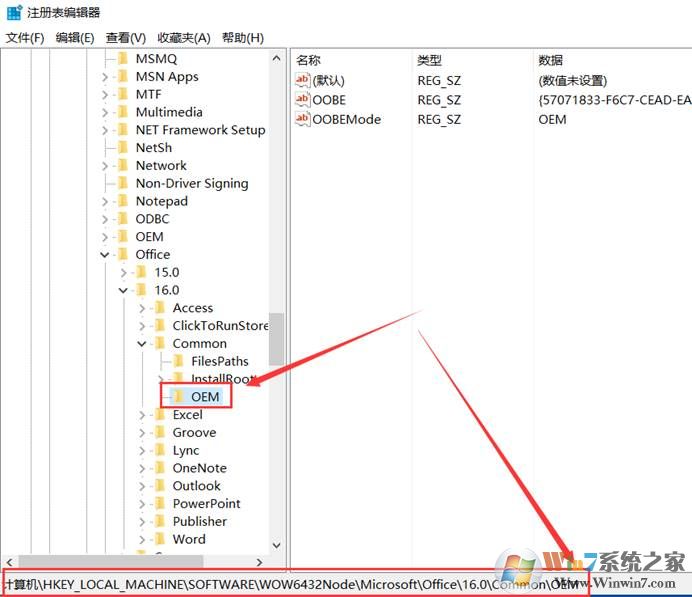Screen dimensions: 692x597
Task: Click the registry path in status bar
Action: point(292,584)
